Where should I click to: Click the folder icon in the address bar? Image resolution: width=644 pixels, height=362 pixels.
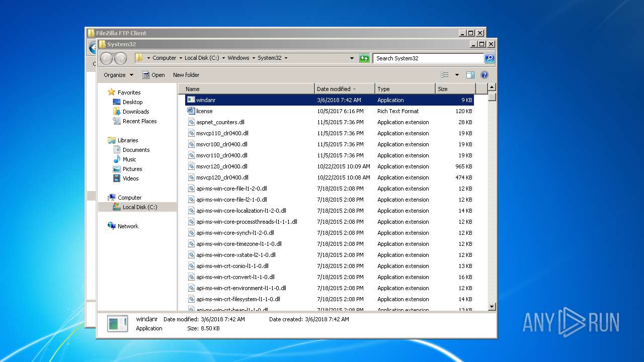[139, 58]
